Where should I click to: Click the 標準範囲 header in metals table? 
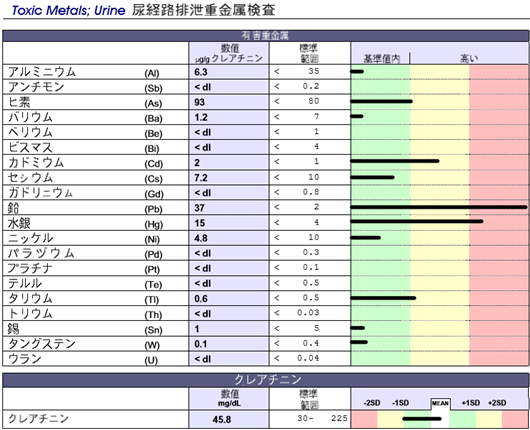309,53
